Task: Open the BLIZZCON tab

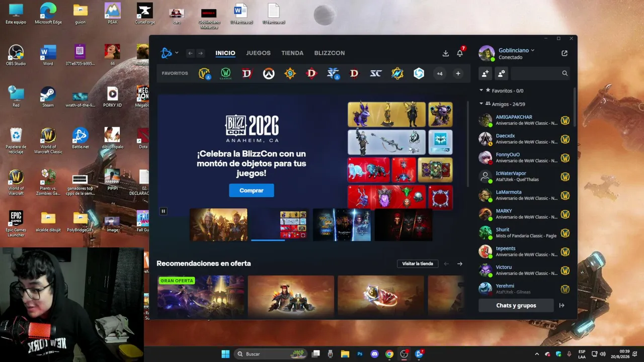Action: click(x=330, y=53)
